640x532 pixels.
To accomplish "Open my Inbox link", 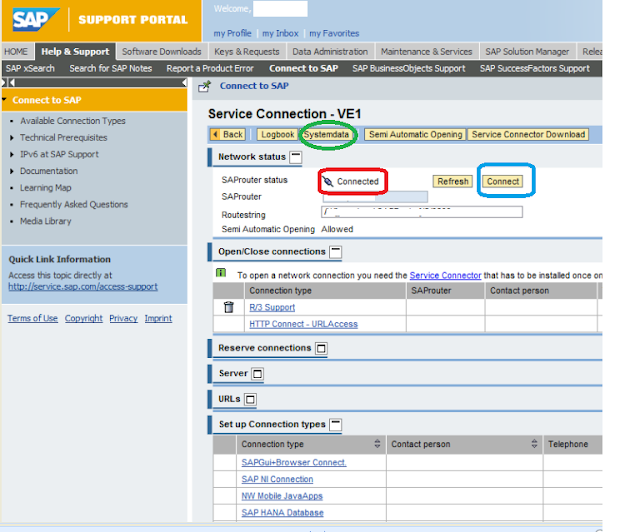I will pyautogui.click(x=280, y=33).
